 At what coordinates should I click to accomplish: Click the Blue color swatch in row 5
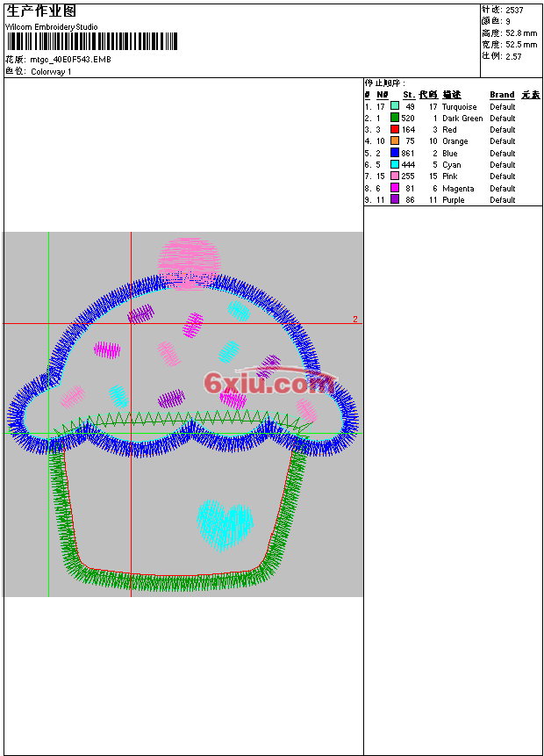point(395,153)
